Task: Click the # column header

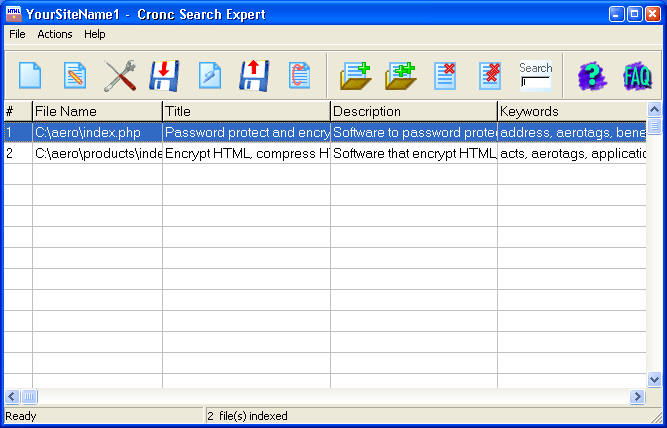Action: (x=18, y=111)
